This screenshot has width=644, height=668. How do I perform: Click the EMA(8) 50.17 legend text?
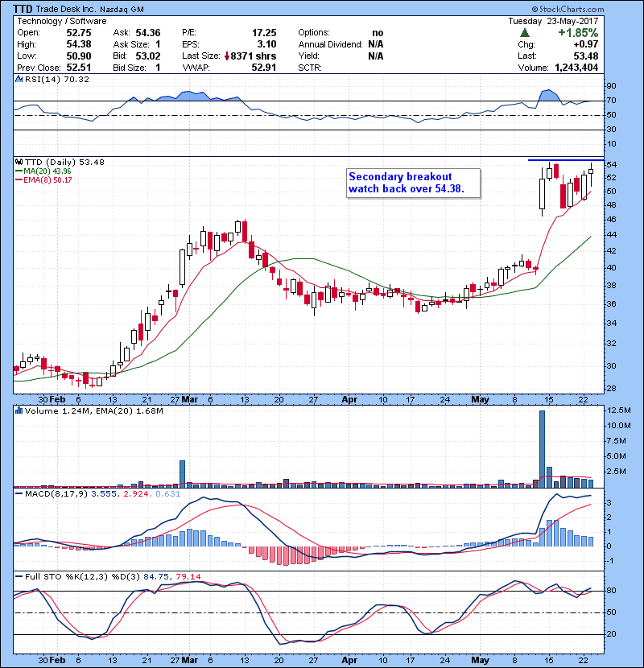pyautogui.click(x=47, y=179)
